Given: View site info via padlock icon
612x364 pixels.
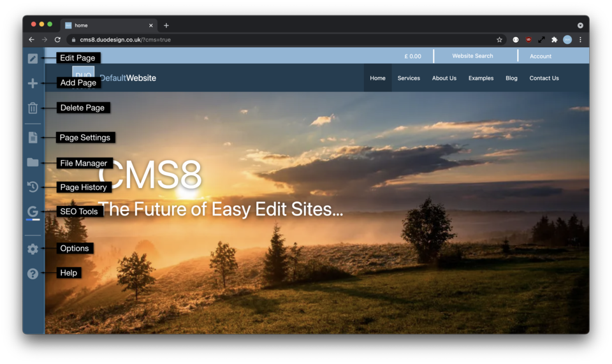Looking at the screenshot, I should [73, 40].
